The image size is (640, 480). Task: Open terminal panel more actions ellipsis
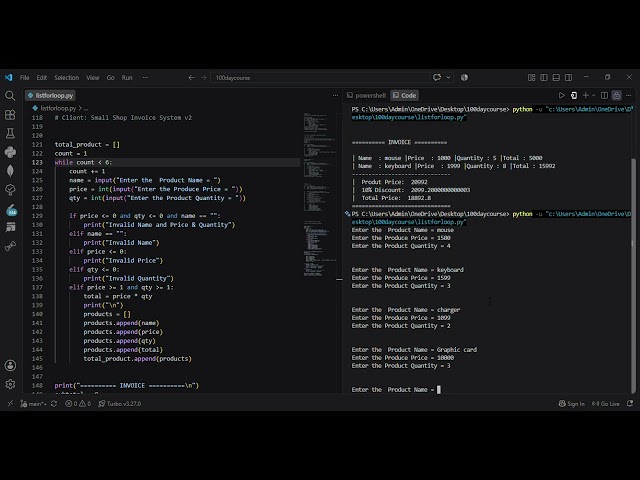coord(629,96)
